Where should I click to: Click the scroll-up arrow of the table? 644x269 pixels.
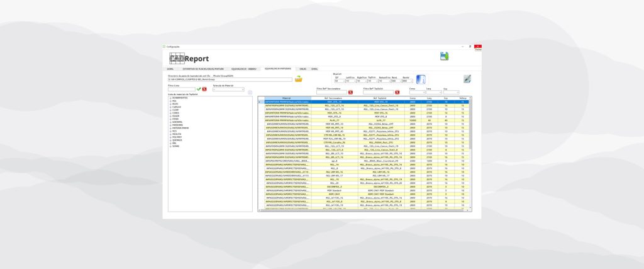click(470, 98)
